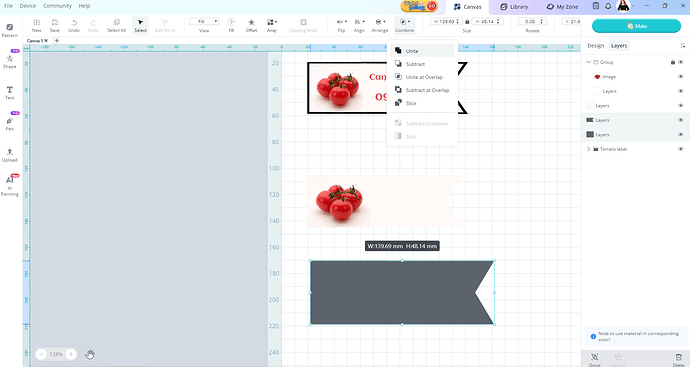The image size is (690, 367).
Task: Open the File menu
Action: [8, 6]
